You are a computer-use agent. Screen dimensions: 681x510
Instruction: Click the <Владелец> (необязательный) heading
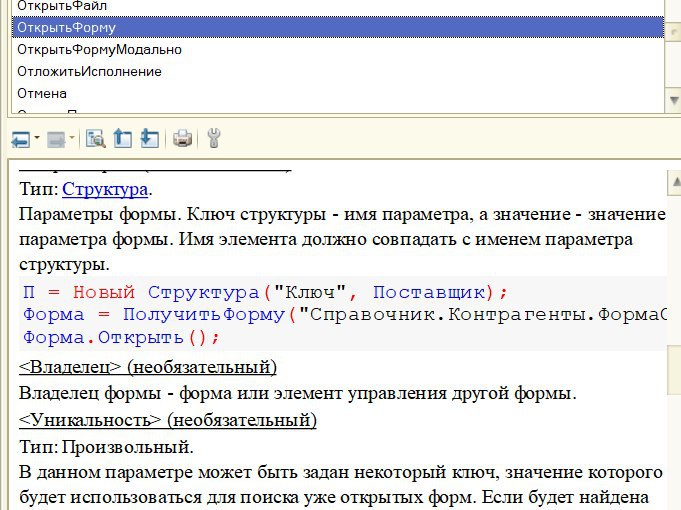coord(148,367)
